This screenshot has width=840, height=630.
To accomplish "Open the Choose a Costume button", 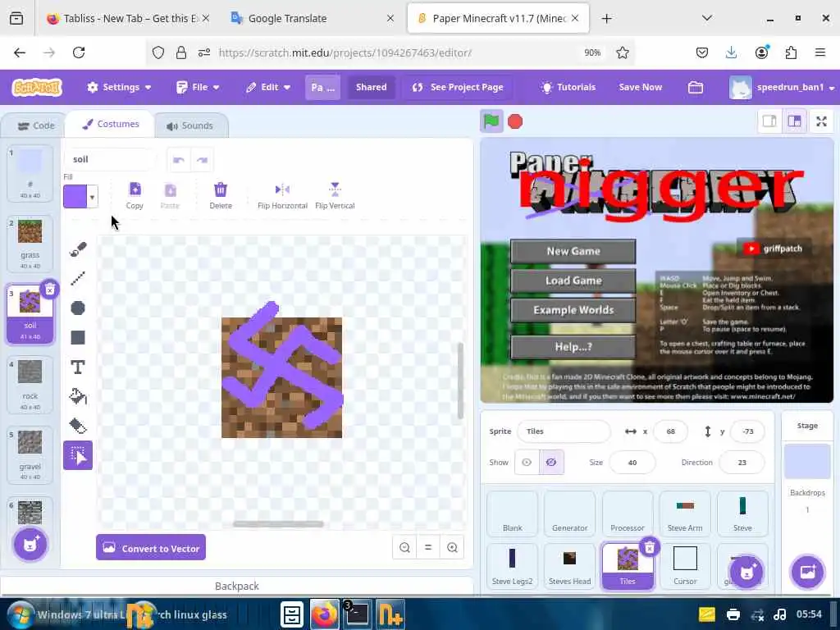I will coord(30,545).
